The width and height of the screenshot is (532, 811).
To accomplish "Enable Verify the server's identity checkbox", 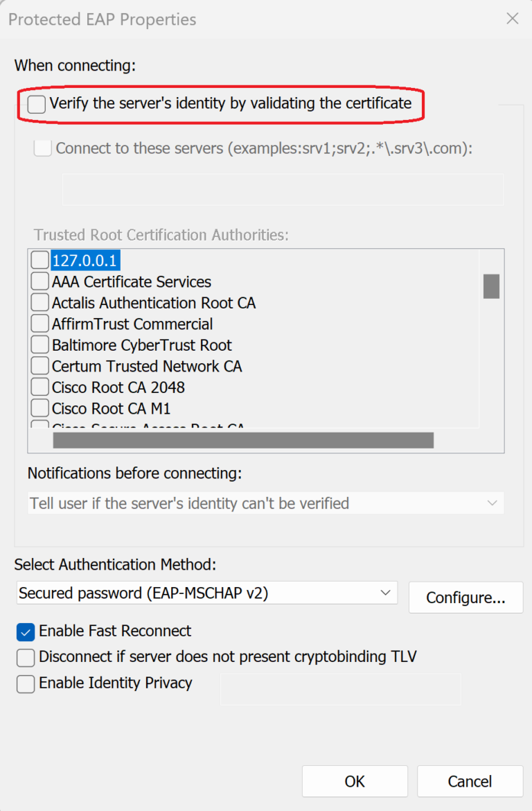I will coord(37,105).
